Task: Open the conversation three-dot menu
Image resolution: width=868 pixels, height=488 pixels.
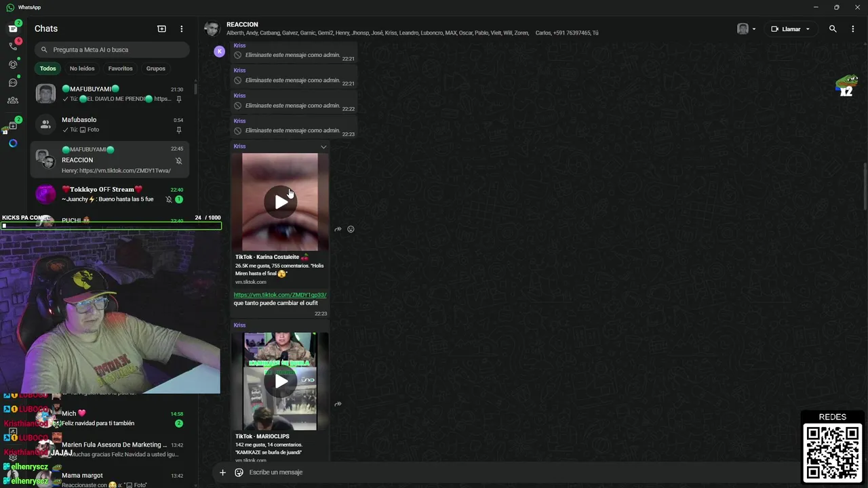Action: (853, 29)
